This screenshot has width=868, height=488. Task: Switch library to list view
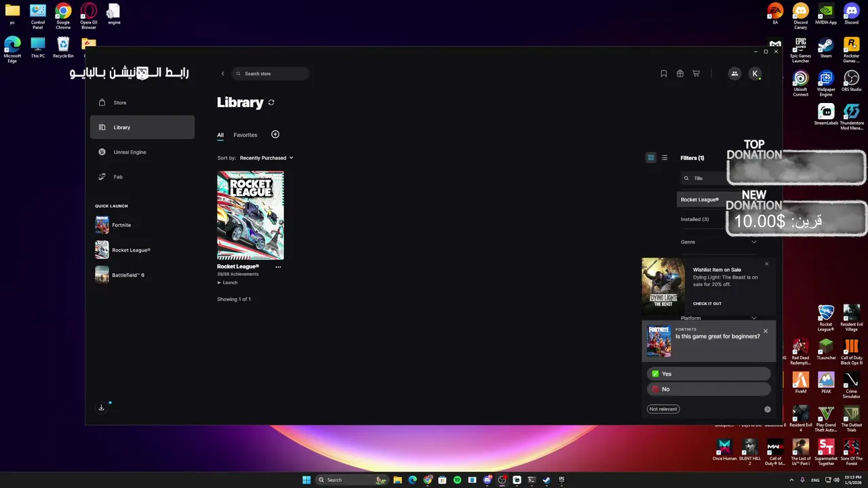coord(665,158)
